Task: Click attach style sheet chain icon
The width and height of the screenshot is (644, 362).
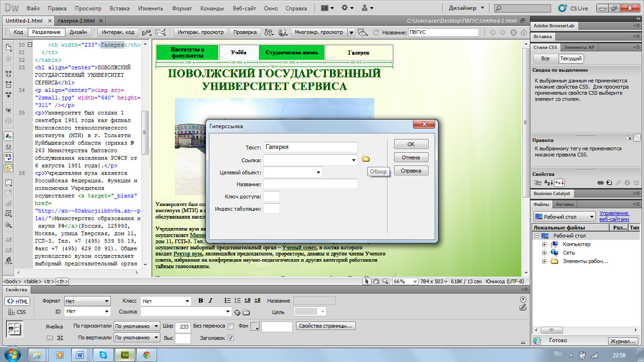Action: [x=601, y=182]
